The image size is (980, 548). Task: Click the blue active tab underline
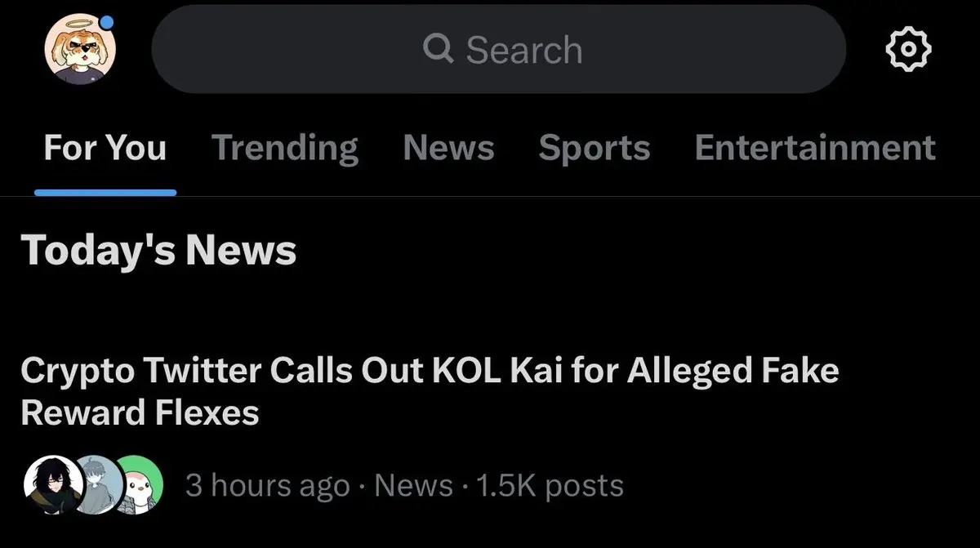[105, 193]
